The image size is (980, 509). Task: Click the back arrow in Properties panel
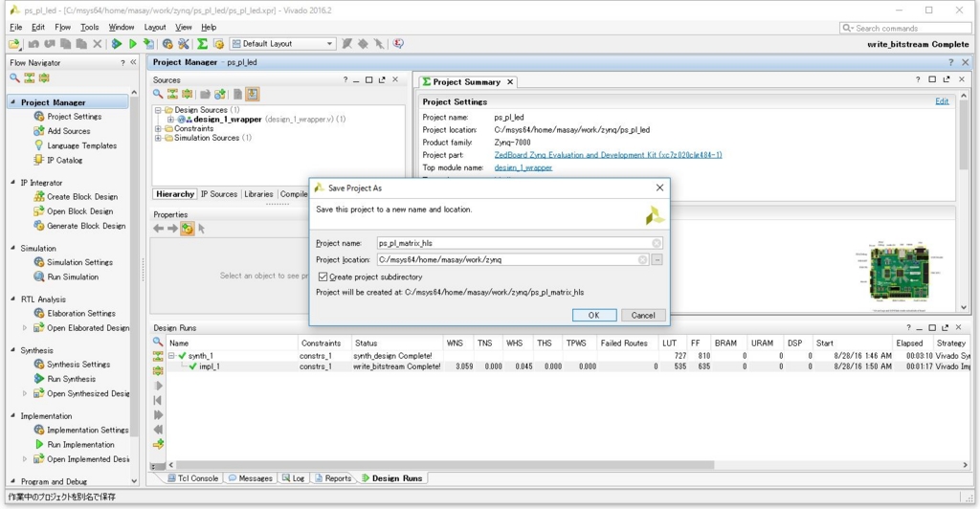(159, 229)
